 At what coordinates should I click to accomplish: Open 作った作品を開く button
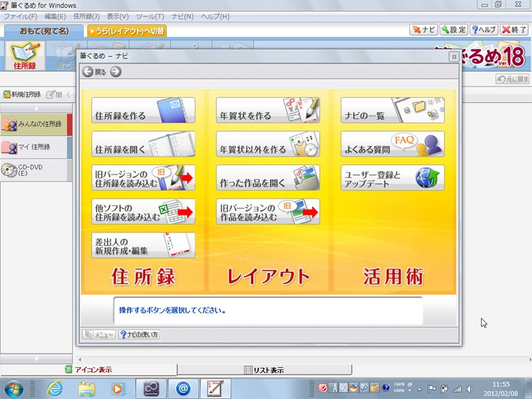(x=267, y=178)
